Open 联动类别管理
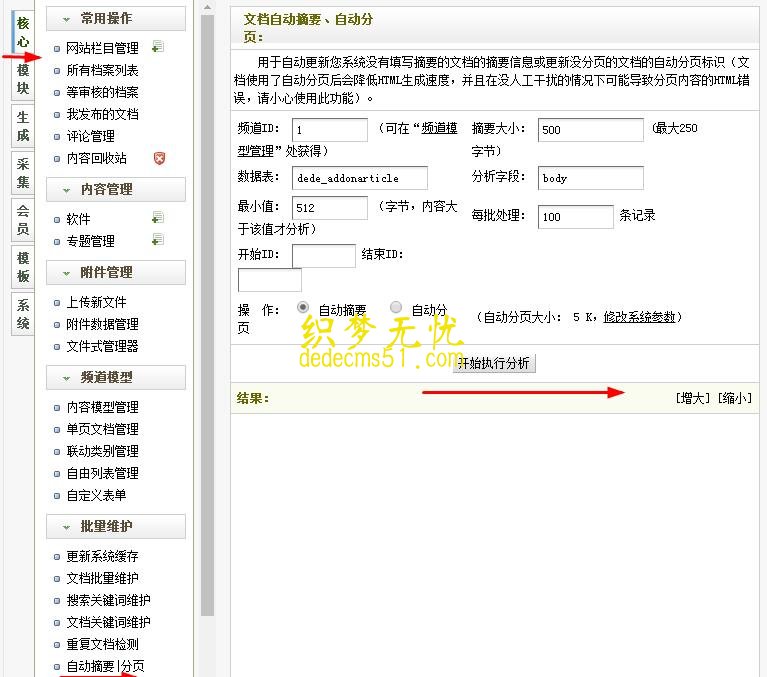 coord(103,451)
